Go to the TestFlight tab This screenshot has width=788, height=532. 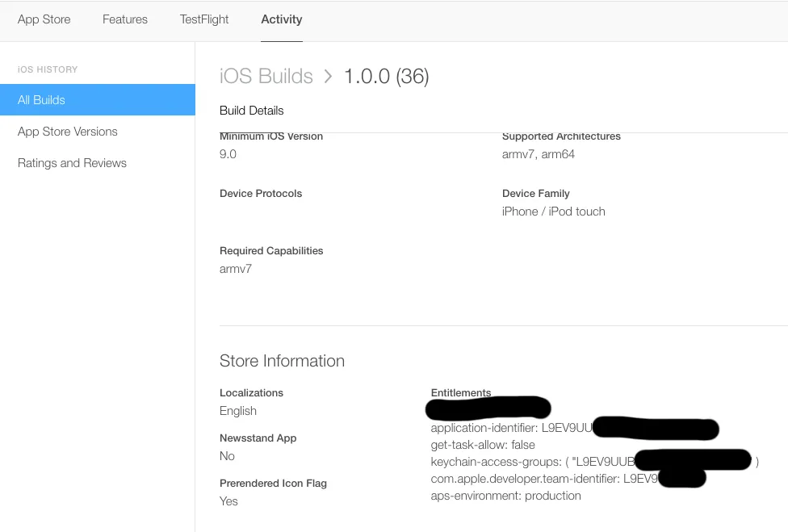click(x=204, y=19)
